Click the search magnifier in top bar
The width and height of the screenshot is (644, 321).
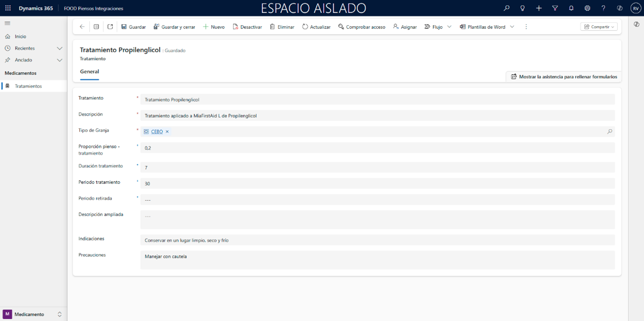pos(506,8)
